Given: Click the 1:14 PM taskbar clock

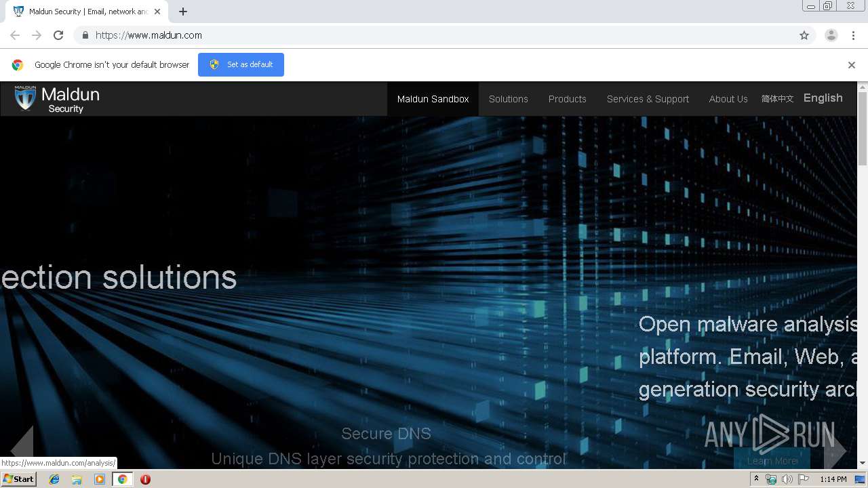Looking at the screenshot, I should point(833,479).
